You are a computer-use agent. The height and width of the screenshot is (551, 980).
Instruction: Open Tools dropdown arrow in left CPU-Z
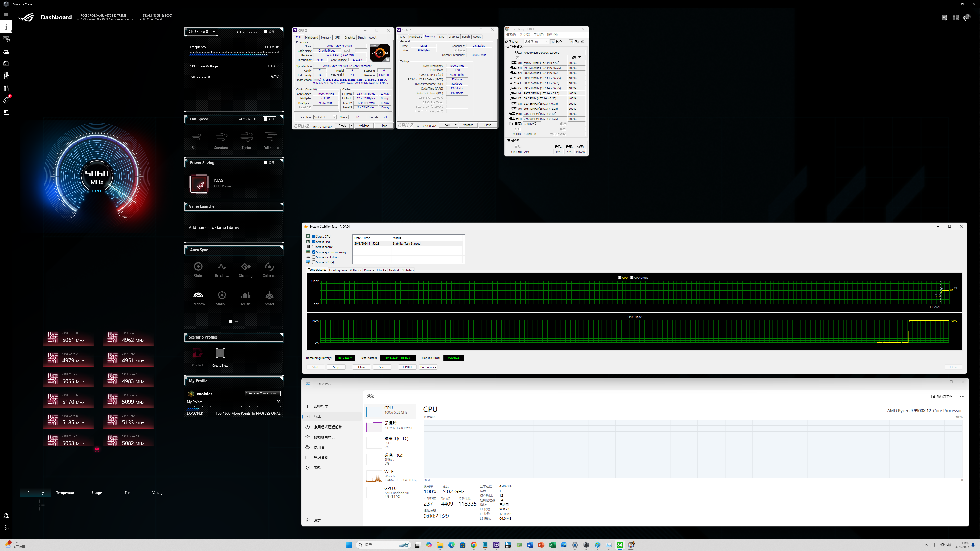click(x=351, y=126)
